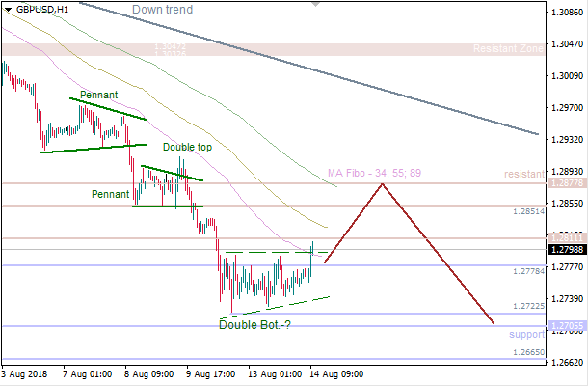Select the 1.28778 resistance price tag
The height and width of the screenshot is (386, 588).
tap(565, 182)
